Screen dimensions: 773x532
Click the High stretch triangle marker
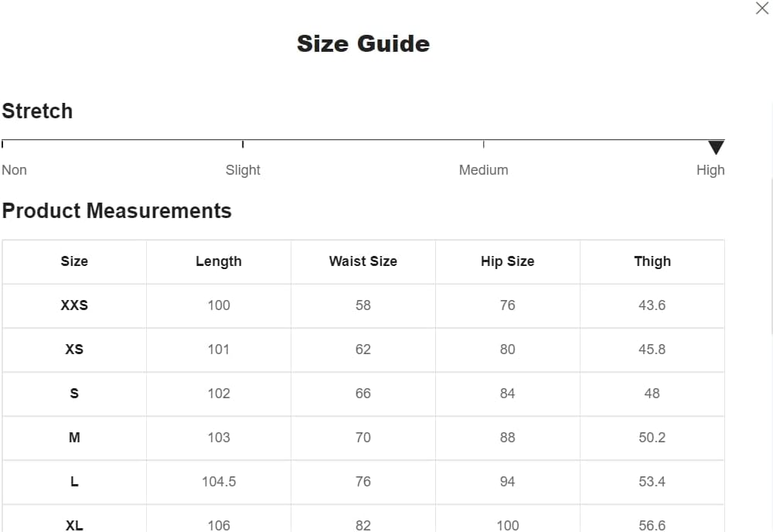[x=716, y=148]
